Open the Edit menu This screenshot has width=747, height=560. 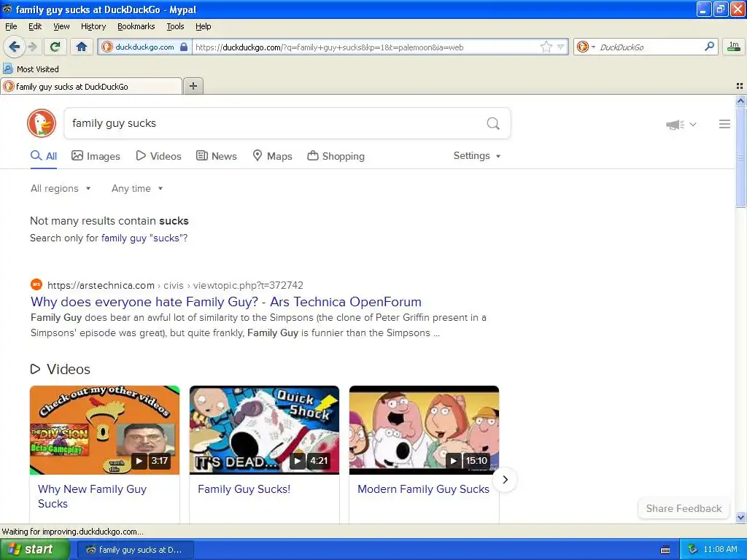[x=35, y=26]
